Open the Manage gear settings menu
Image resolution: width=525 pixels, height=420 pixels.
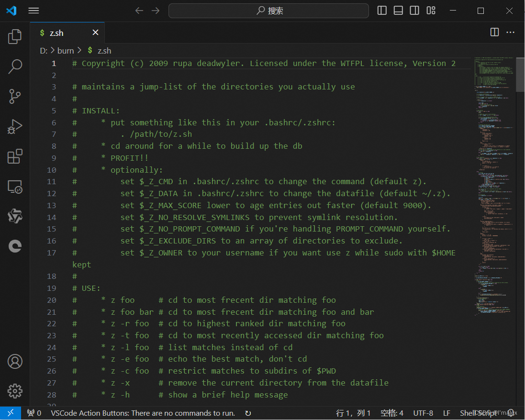pos(15,391)
